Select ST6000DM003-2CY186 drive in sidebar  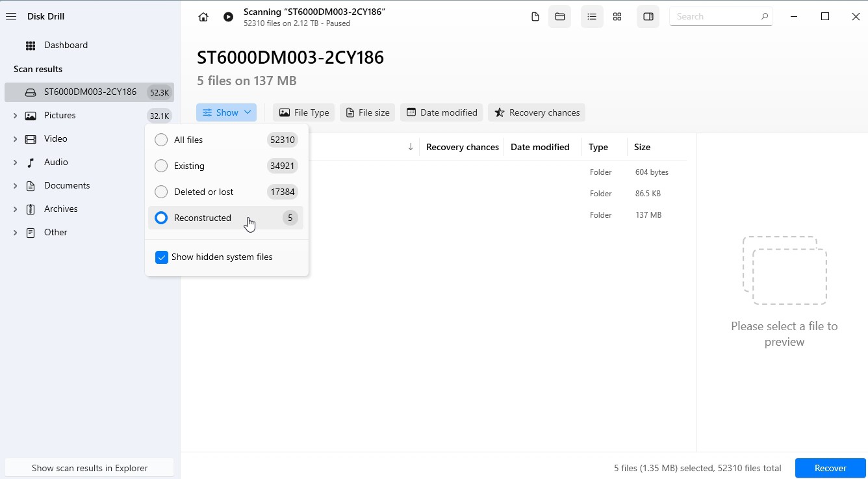(x=89, y=92)
